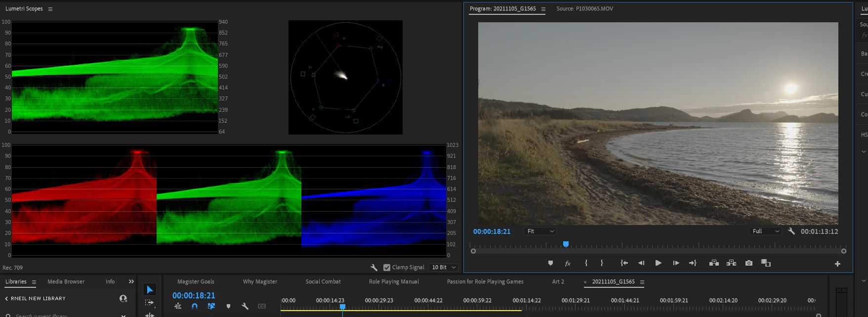Toggle timeline Snap magnet

(195, 307)
